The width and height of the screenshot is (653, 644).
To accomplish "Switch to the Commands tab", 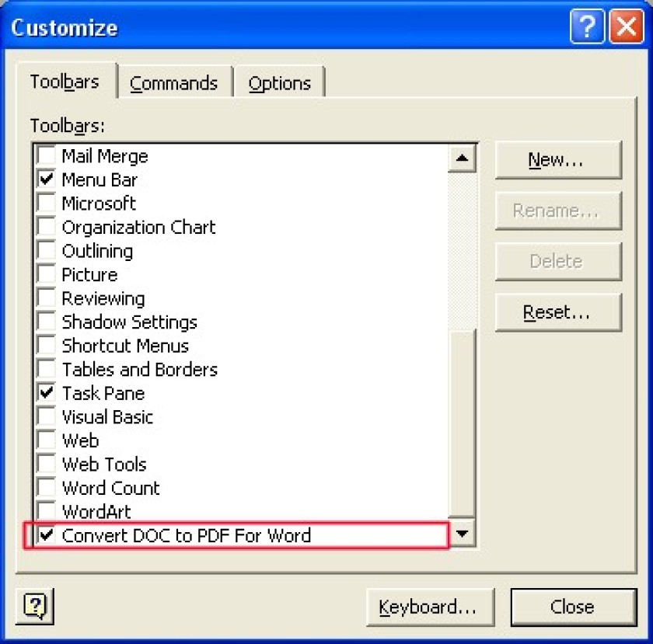I will pyautogui.click(x=174, y=83).
